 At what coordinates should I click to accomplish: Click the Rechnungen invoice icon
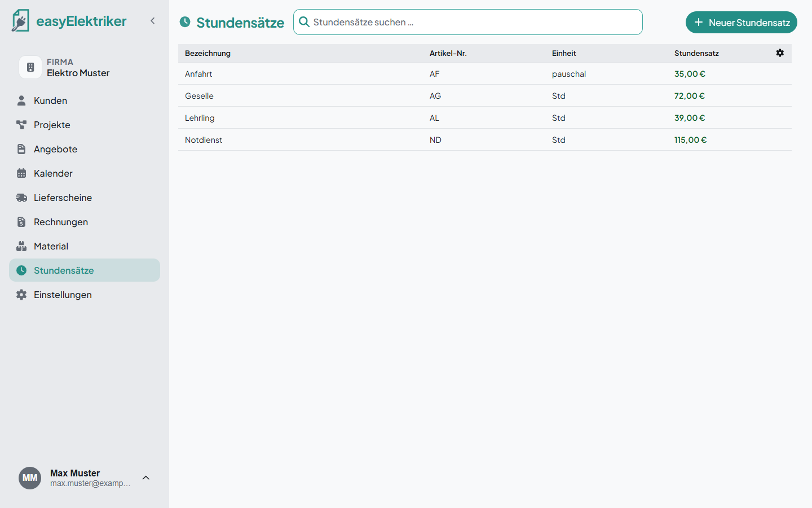click(21, 222)
